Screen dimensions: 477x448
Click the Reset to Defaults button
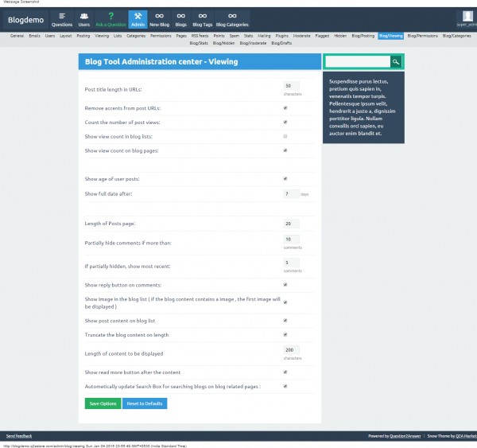coord(145,403)
